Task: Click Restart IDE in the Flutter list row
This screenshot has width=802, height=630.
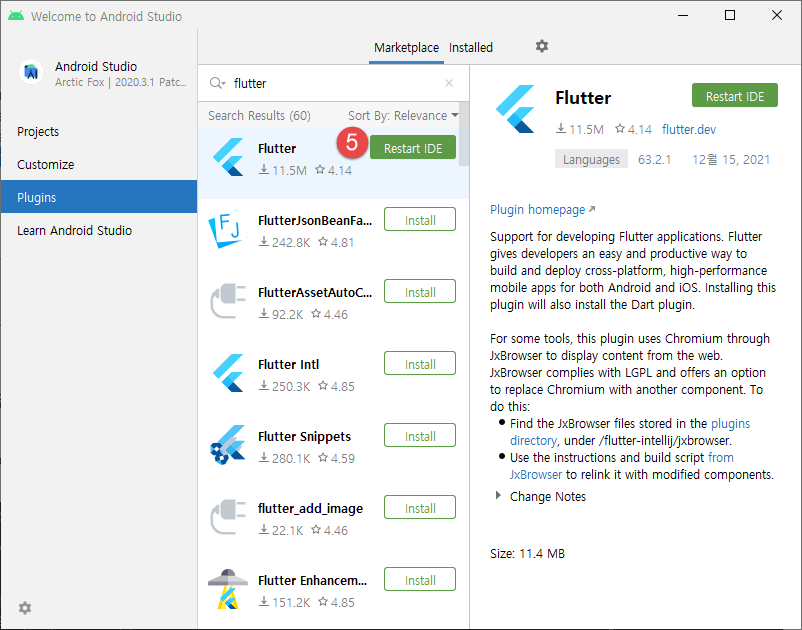Action: tap(413, 148)
